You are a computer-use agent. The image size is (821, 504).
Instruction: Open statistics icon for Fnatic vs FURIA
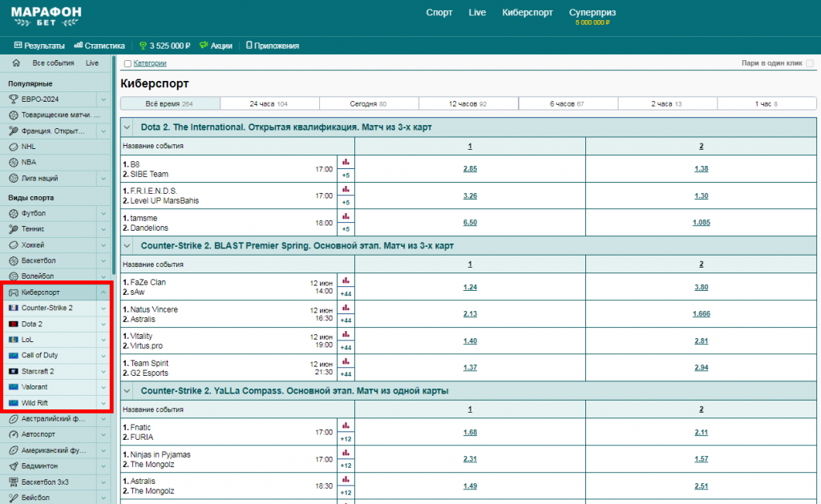tap(346, 426)
